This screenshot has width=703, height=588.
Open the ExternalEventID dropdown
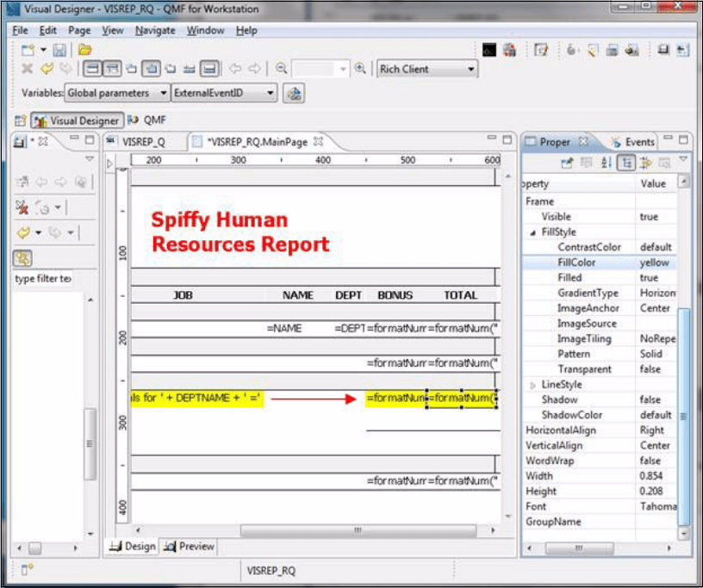[224, 93]
